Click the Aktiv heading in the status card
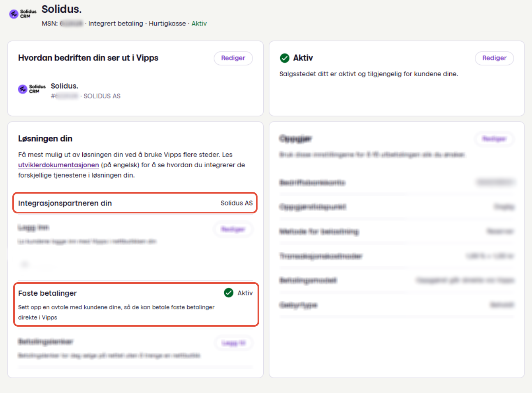The image size is (532, 393). pyautogui.click(x=303, y=58)
